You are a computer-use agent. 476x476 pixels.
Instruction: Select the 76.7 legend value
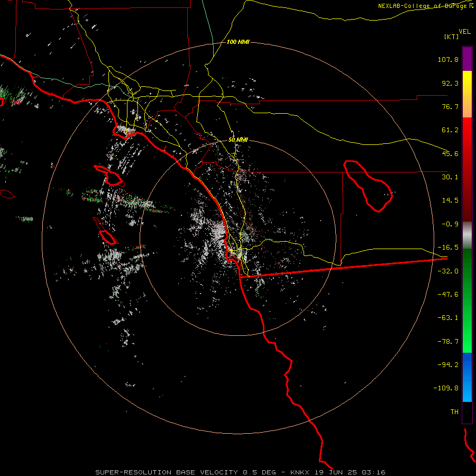tap(450, 106)
